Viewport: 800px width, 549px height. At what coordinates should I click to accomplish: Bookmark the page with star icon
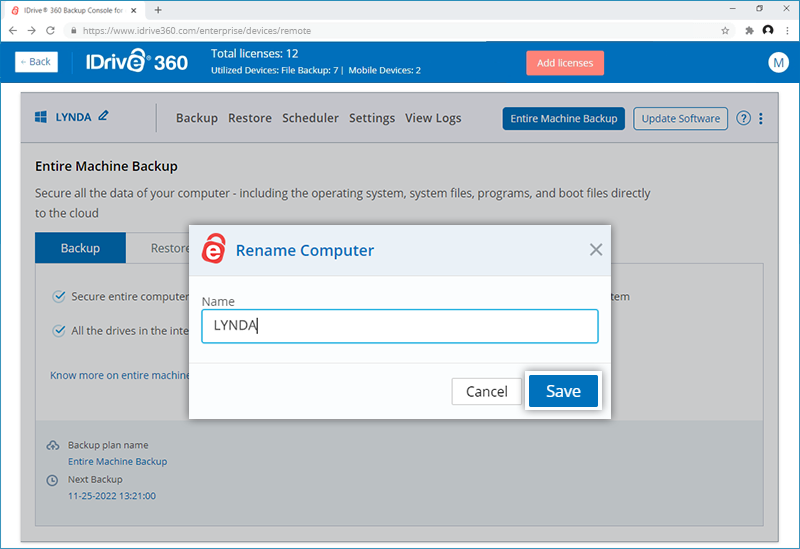click(x=725, y=31)
